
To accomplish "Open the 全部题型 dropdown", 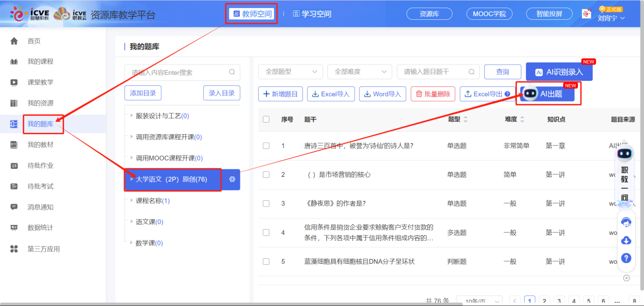I will click(290, 72).
